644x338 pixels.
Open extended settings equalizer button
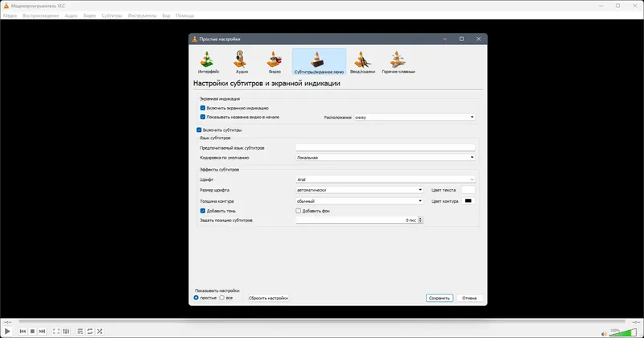coord(66,331)
